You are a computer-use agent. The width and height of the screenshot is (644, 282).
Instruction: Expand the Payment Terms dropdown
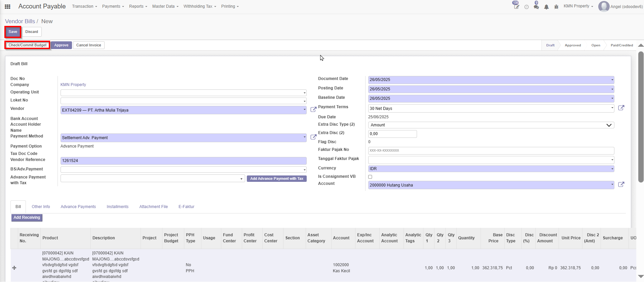[491, 109]
